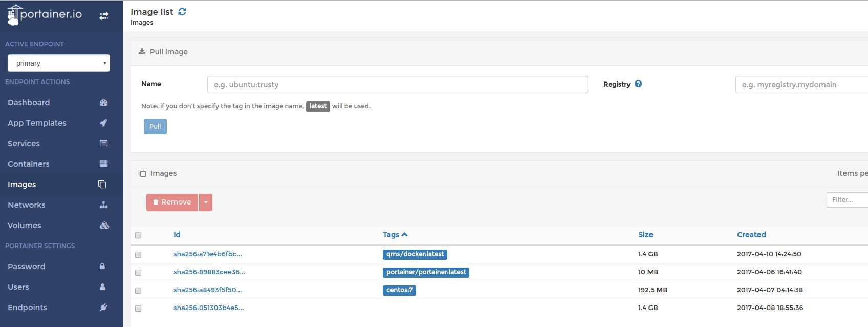Click the Images breadcrumb under Image list
Image resolution: width=868 pixels, height=327 pixels.
142,23
